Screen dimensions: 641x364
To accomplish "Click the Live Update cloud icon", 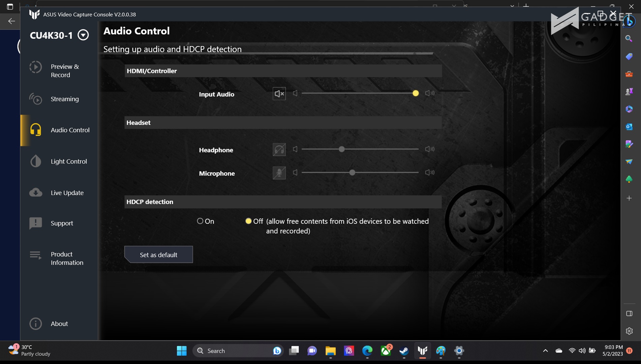I will click(36, 192).
